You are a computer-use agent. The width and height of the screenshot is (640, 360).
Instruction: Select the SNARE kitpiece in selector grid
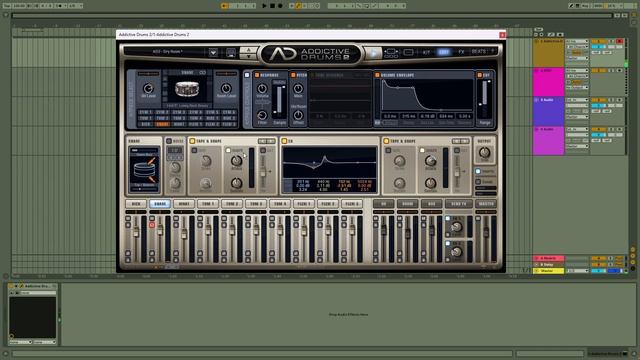tap(162, 124)
